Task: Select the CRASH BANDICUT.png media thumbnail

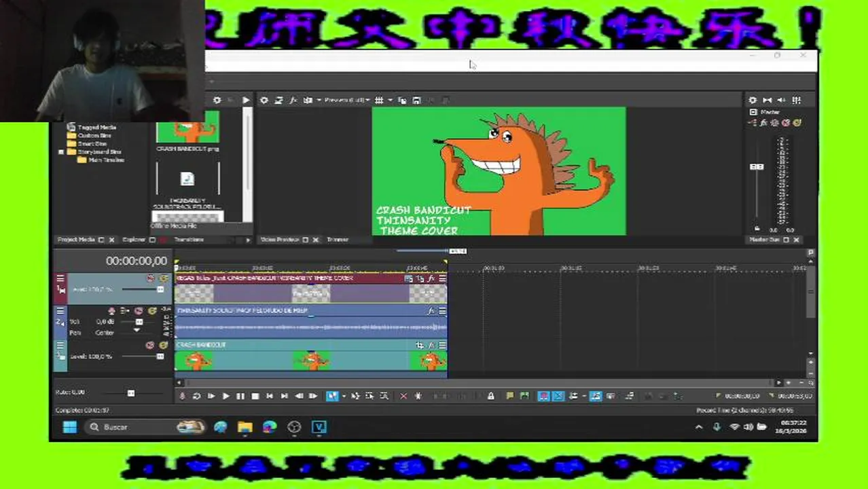Action: (x=187, y=128)
